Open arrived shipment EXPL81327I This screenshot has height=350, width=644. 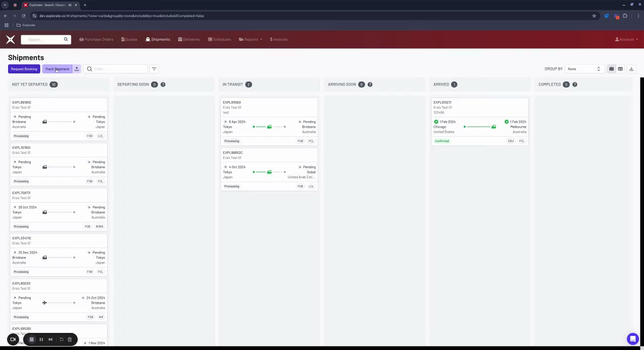click(480, 122)
